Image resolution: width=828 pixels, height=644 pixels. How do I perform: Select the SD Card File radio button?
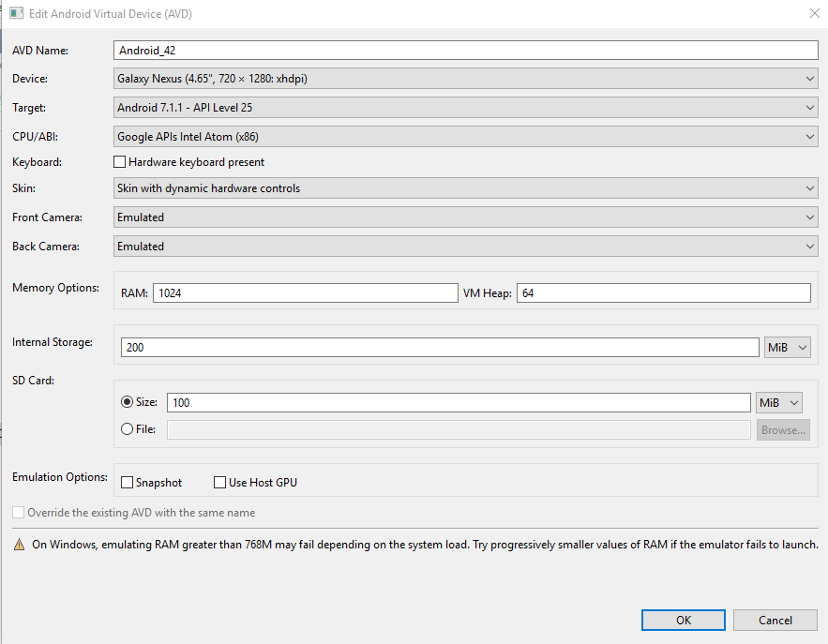click(x=128, y=429)
